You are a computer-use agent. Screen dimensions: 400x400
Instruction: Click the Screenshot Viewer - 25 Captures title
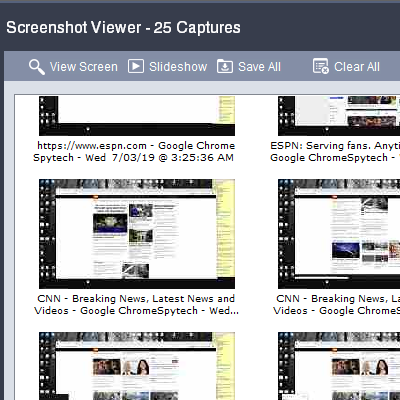point(123,28)
